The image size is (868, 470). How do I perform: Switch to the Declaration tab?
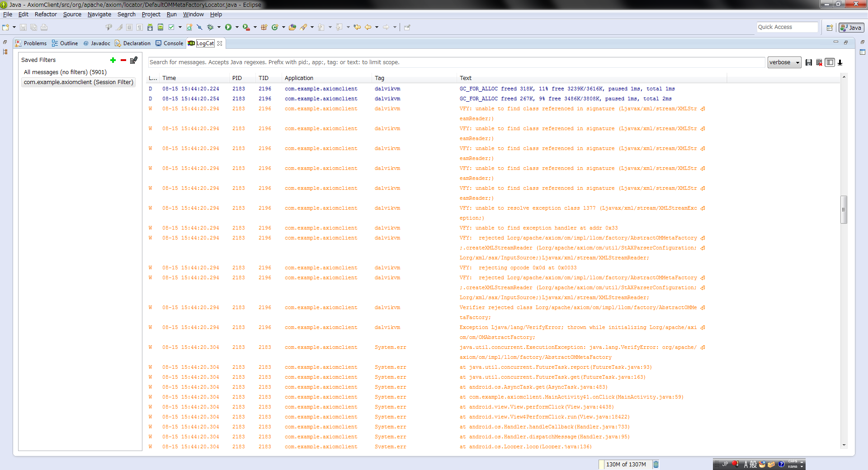(x=132, y=43)
